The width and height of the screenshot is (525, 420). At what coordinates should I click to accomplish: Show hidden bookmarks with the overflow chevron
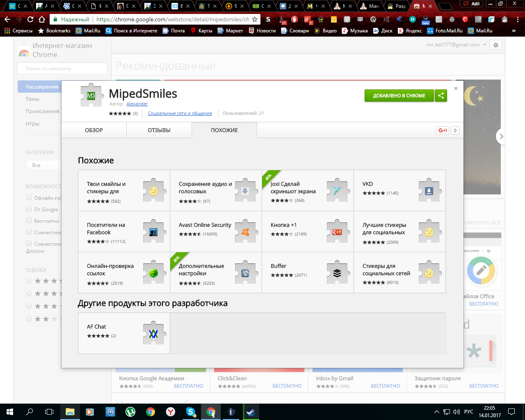514,31
